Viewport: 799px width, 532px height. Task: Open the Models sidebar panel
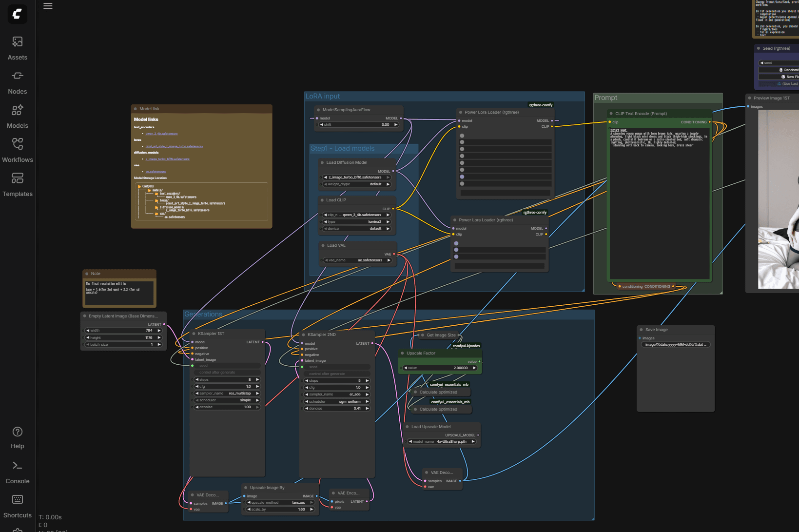pyautogui.click(x=18, y=116)
